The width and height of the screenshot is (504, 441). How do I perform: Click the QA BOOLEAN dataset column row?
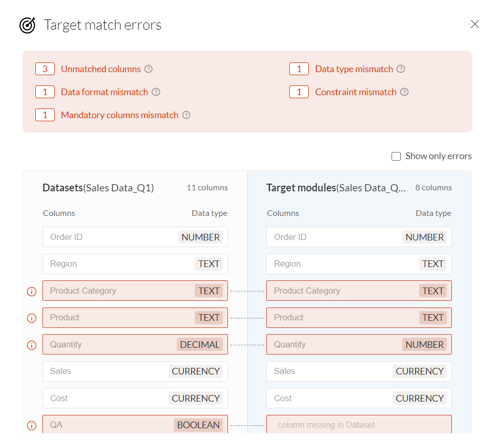tap(135, 425)
